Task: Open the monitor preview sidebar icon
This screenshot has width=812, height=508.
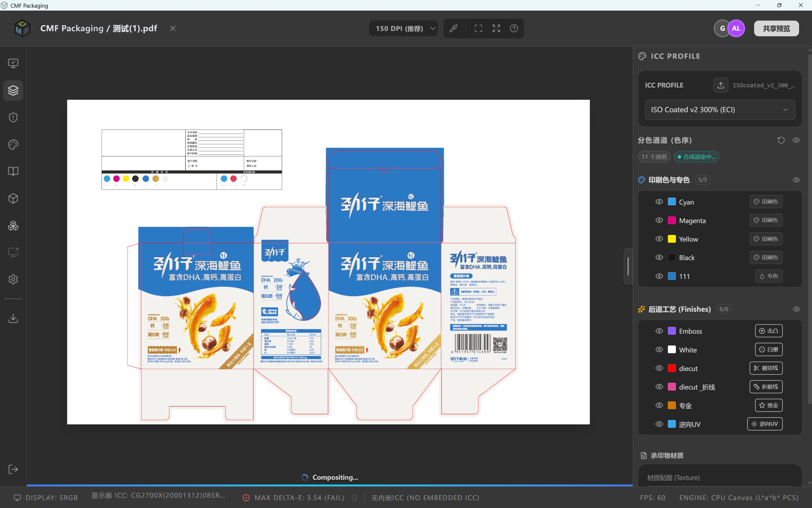Action: 13,63
